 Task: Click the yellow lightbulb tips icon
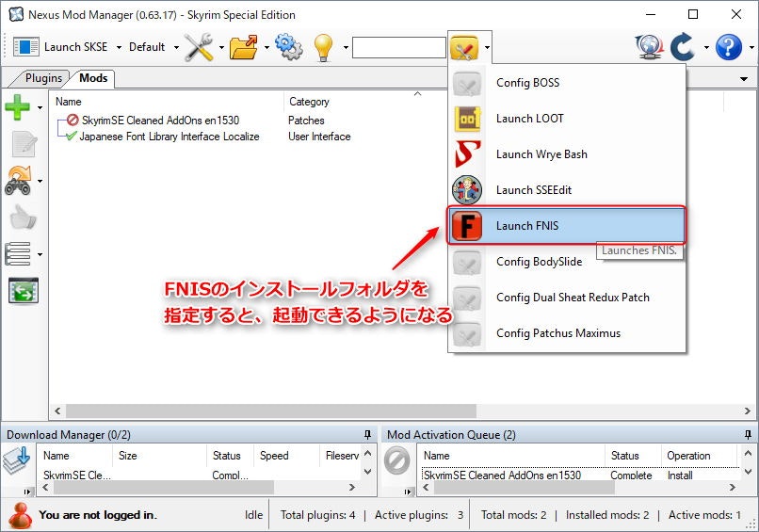[x=323, y=47]
